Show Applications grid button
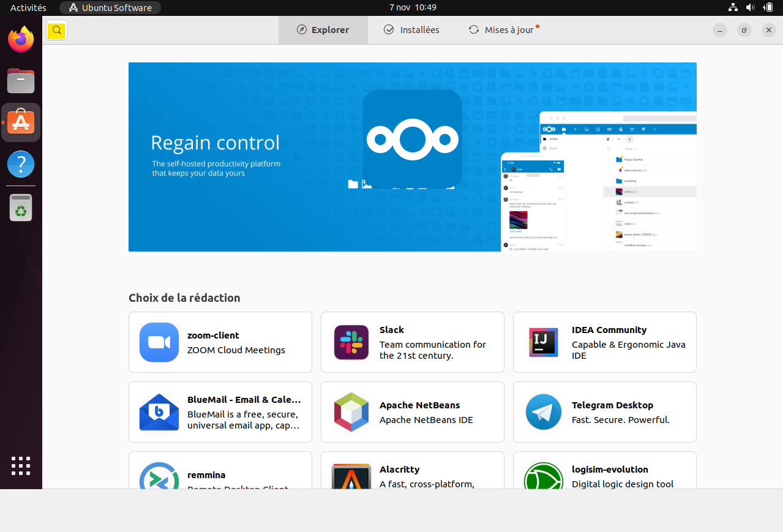Screen dimensions: 783x532 (21, 466)
